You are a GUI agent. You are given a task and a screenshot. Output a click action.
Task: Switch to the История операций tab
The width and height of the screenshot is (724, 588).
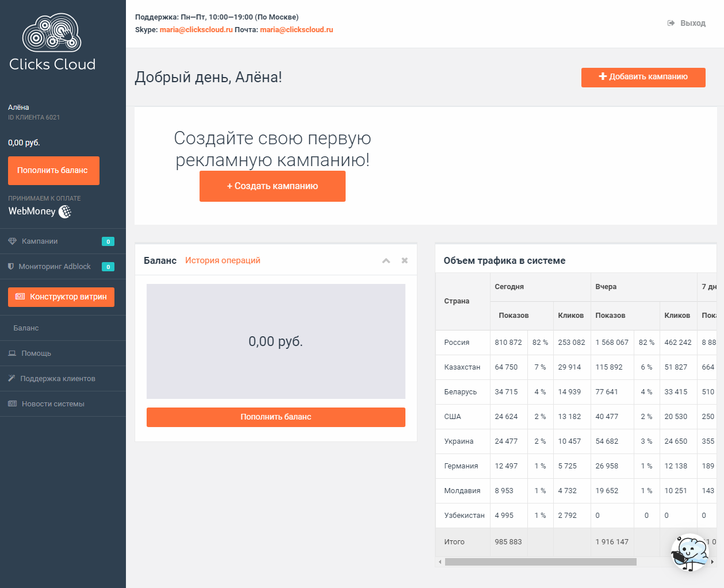tap(223, 260)
